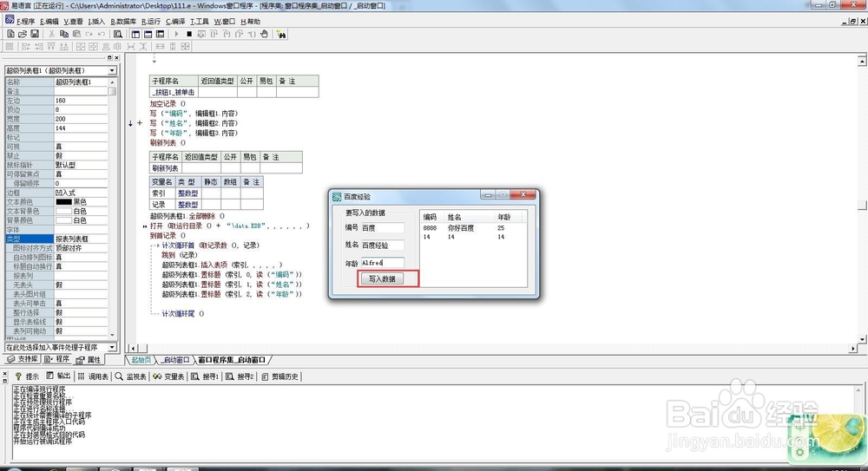Image resolution: width=868 pixels, height=471 pixels.
Task: Open the E.编辑 menu
Action: [x=49, y=21]
